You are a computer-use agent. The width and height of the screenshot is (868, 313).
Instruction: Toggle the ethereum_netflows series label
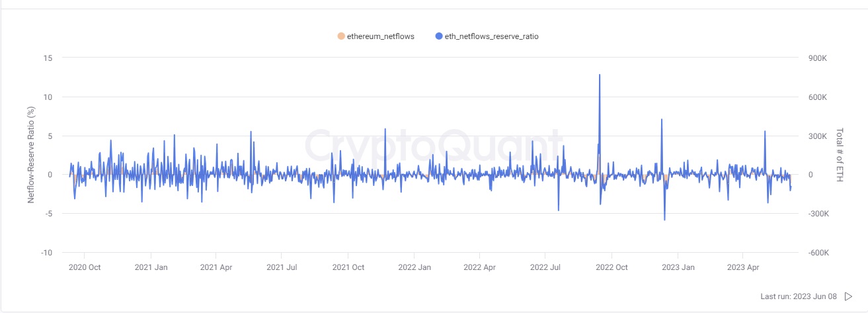[x=380, y=36]
